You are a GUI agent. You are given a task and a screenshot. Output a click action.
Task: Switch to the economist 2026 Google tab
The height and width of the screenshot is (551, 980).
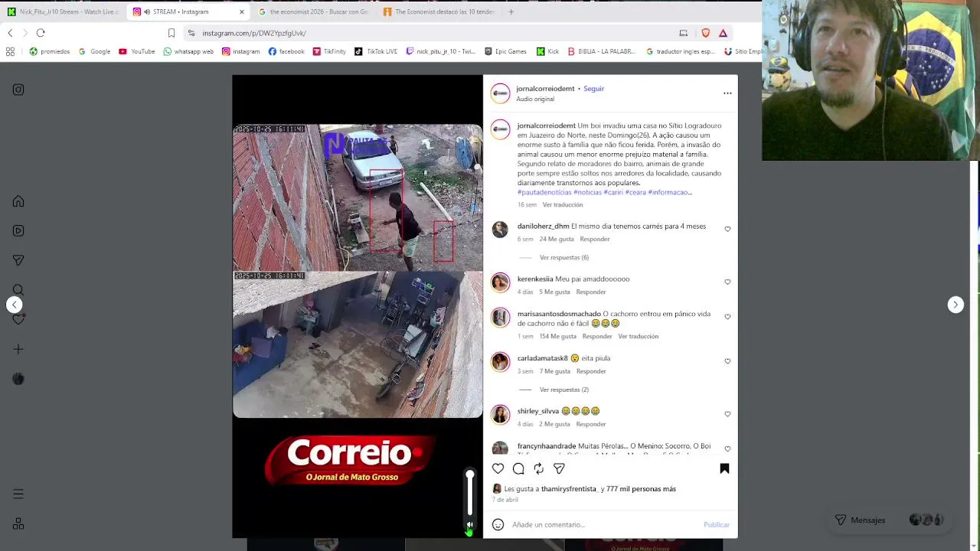(x=313, y=11)
